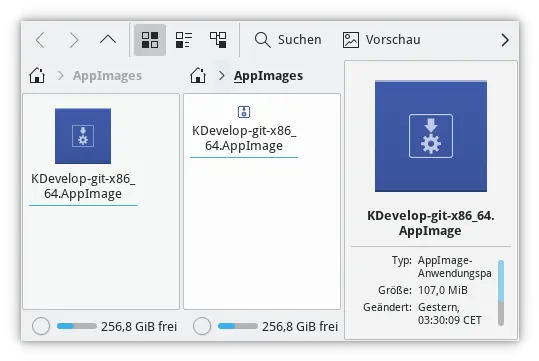This screenshot has width=539, height=361.
Task: Open Suchen search
Action: (x=288, y=40)
